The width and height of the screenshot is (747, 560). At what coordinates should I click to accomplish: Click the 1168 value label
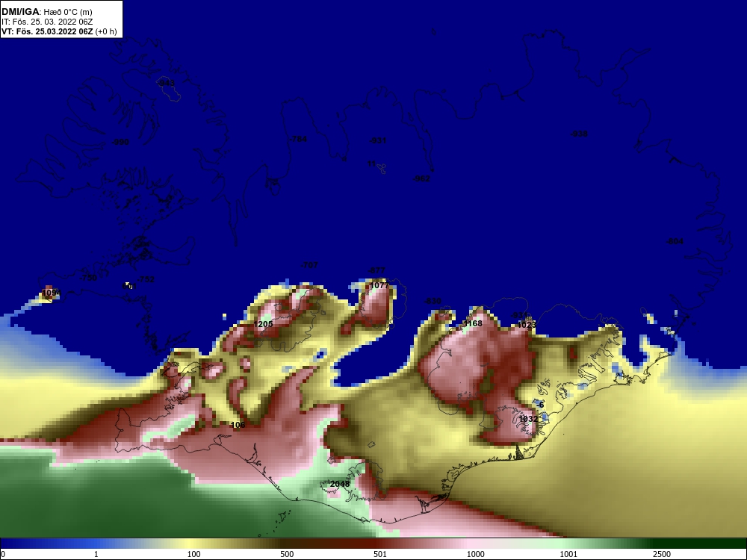pyautogui.click(x=473, y=323)
